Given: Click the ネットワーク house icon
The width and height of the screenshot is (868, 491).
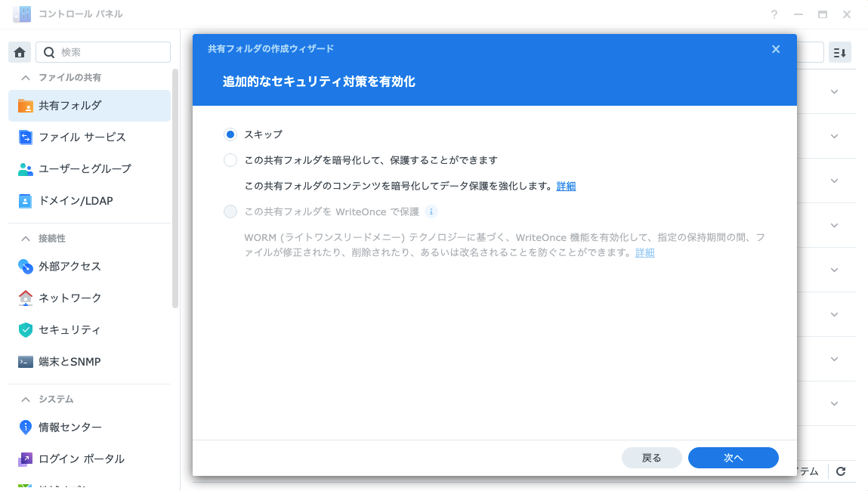Looking at the screenshot, I should 25,298.
